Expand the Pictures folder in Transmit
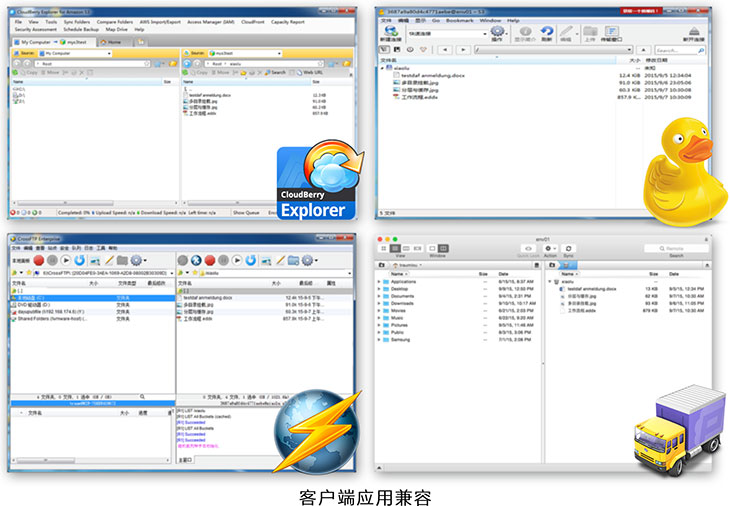 pyautogui.click(x=379, y=325)
